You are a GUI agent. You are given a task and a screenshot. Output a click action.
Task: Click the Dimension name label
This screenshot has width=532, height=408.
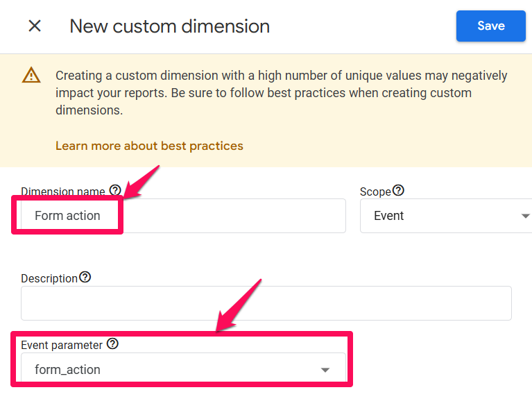[62, 192]
